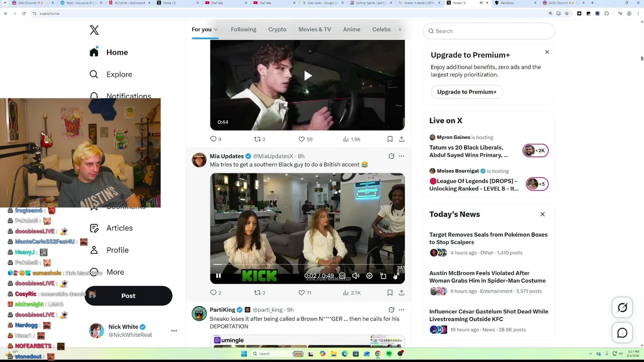Open more options on PartiKing post
Image resolution: width=644 pixels, height=362 pixels.
[401, 310]
